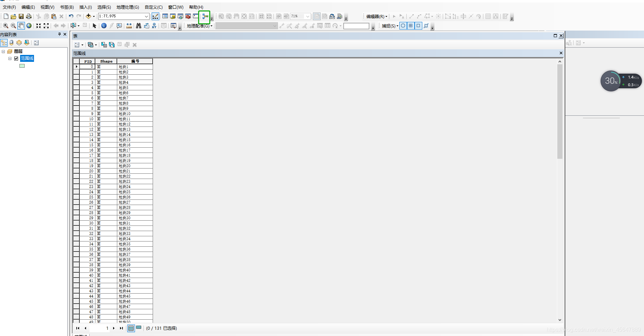Click the 编号 column header
Screen dimensions: 644x336
point(135,61)
